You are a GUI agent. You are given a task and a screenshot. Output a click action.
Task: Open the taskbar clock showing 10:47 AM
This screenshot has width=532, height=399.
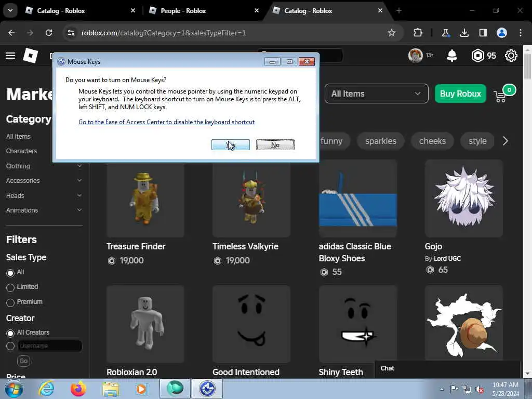coord(505,389)
